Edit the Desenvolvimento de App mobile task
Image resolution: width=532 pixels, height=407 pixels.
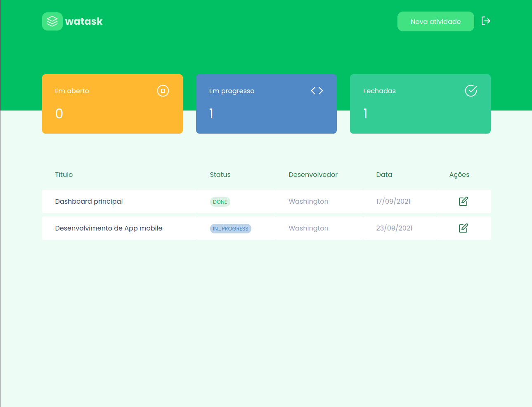(x=463, y=228)
